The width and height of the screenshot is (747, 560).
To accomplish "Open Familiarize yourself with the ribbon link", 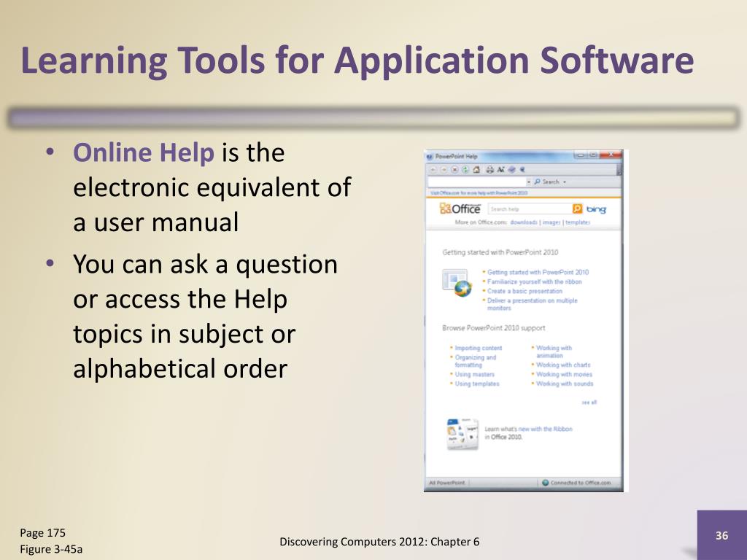I will [535, 282].
